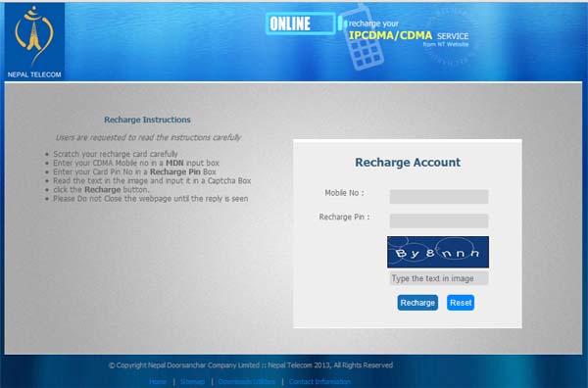Open the Sitemap footer link
Viewport: 588px width, 388px height.
(x=192, y=381)
